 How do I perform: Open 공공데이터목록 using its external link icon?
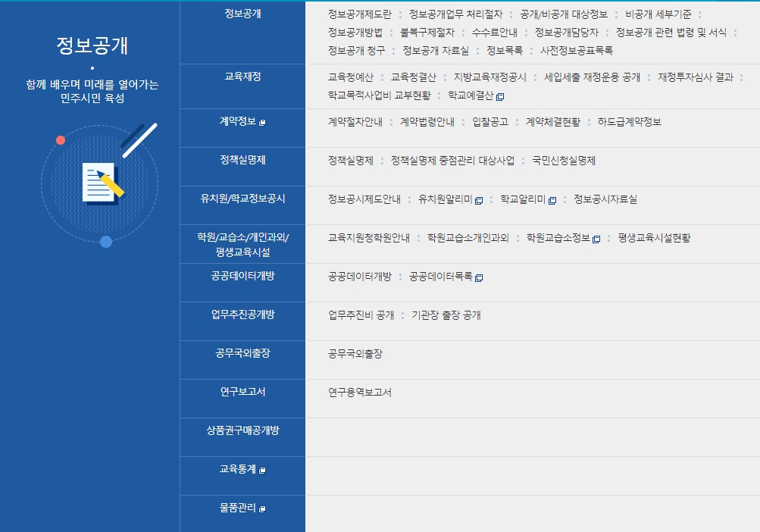coord(478,279)
